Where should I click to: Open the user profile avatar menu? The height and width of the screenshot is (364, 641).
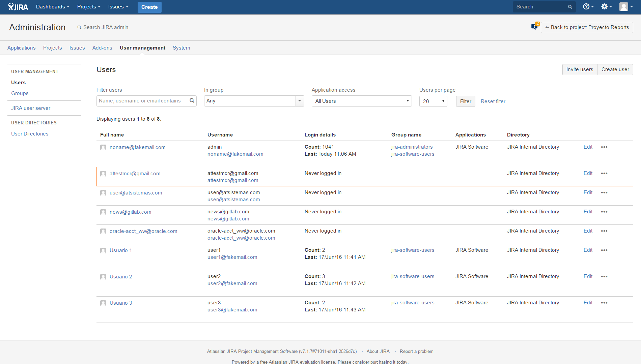tap(626, 7)
